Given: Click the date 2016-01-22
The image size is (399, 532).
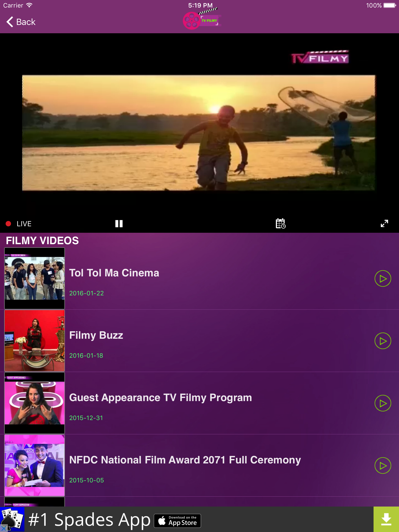Looking at the screenshot, I should coord(87,293).
